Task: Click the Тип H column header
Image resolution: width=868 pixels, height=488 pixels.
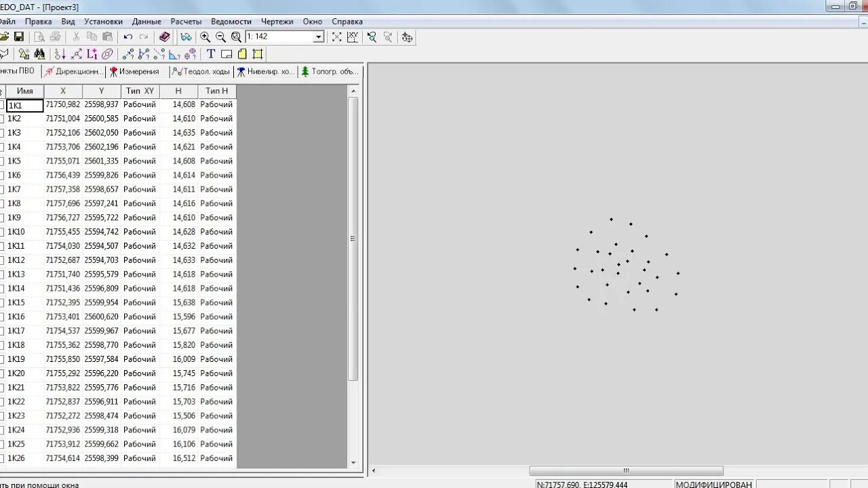Action: (217, 91)
